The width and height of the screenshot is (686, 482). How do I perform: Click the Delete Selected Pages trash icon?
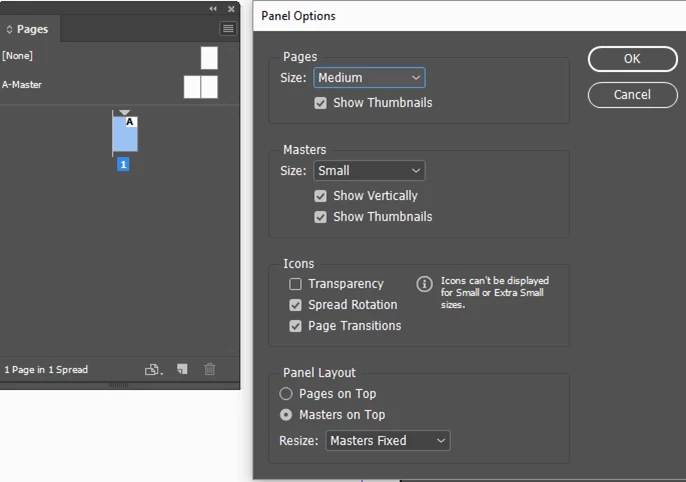(x=210, y=369)
